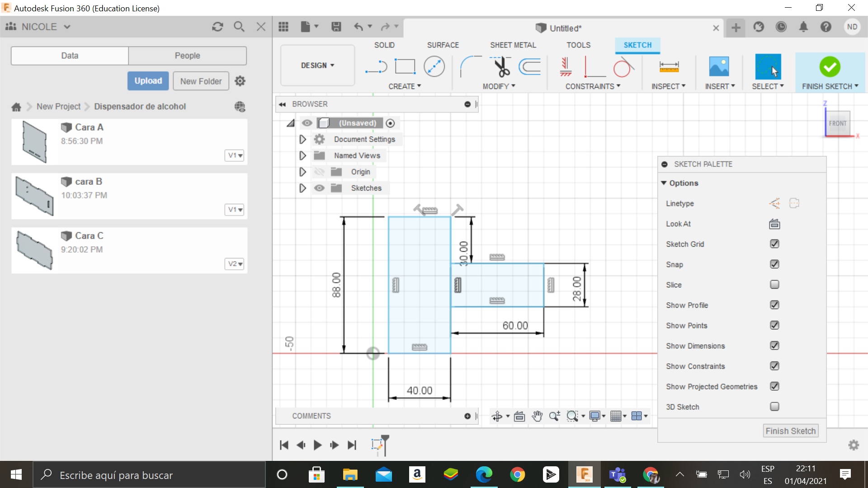Expand the Named Views folder
This screenshot has width=868, height=488.
pos(302,155)
